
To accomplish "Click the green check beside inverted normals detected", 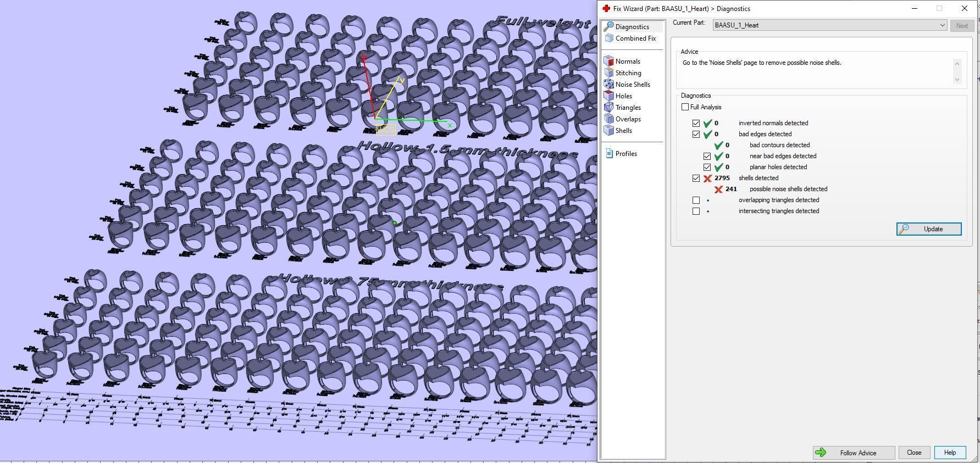I will [707, 123].
